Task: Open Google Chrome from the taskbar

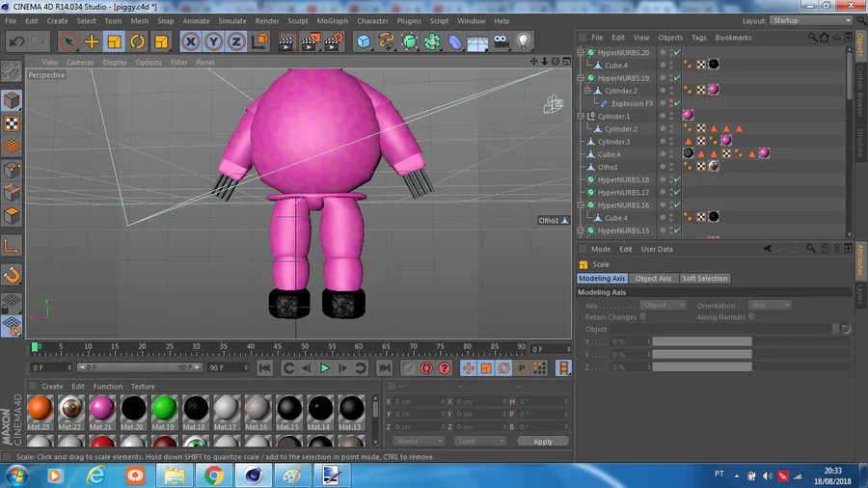Action: coord(214,474)
